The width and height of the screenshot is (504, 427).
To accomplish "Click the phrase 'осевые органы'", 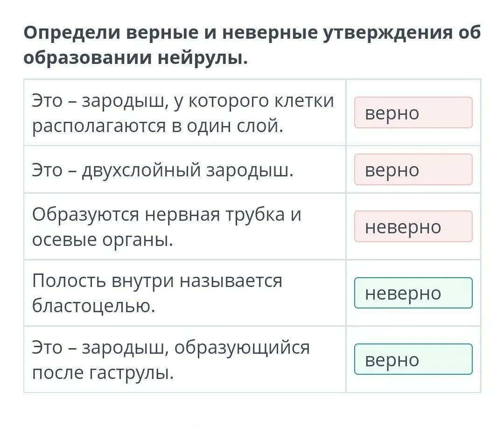I will pyautogui.click(x=103, y=240).
